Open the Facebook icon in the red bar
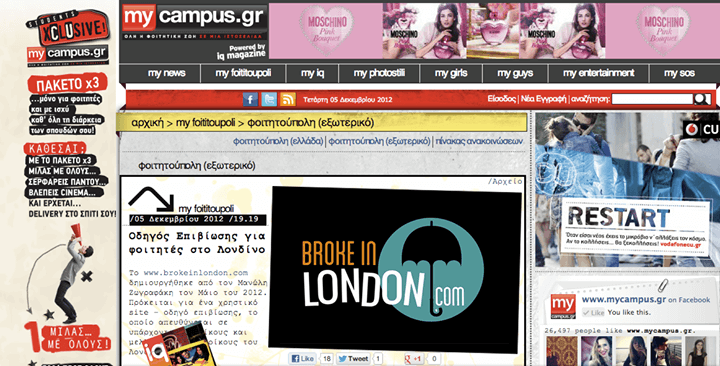Image resolution: width=720 pixels, height=366 pixels. click(x=250, y=99)
